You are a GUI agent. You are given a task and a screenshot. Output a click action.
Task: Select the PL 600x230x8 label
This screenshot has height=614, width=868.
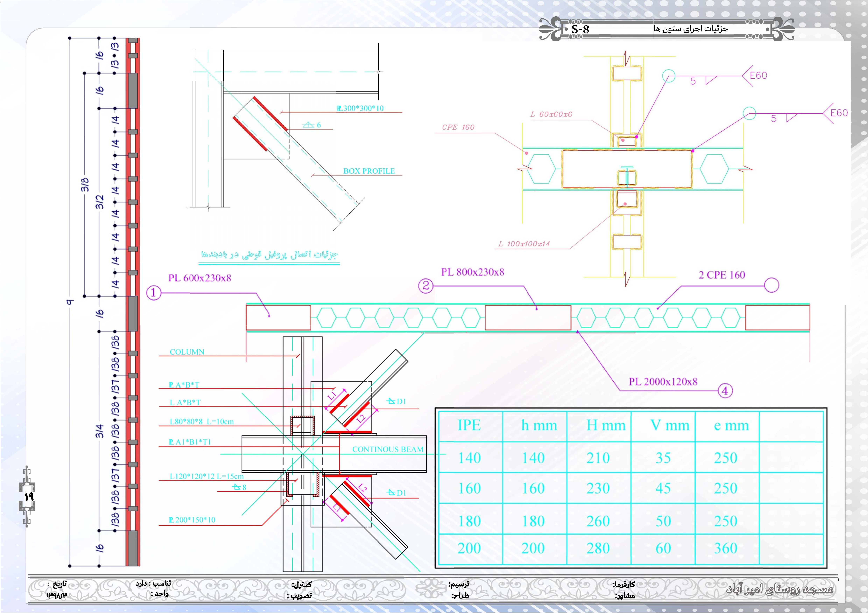pos(200,278)
